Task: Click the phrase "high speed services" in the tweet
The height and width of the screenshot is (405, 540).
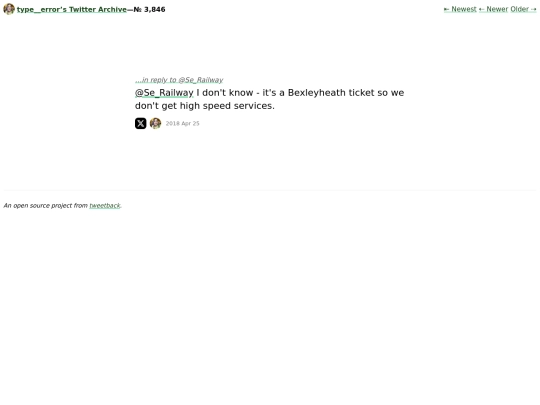Action: [226, 106]
